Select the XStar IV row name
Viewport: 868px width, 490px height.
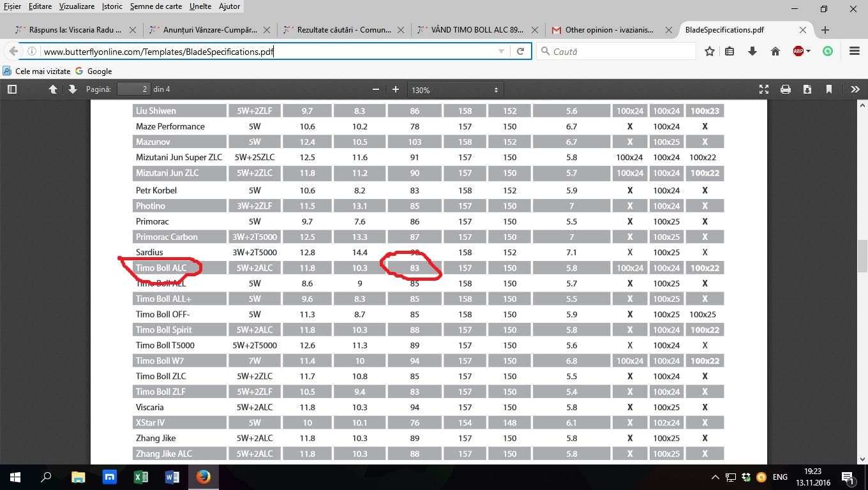(150, 422)
